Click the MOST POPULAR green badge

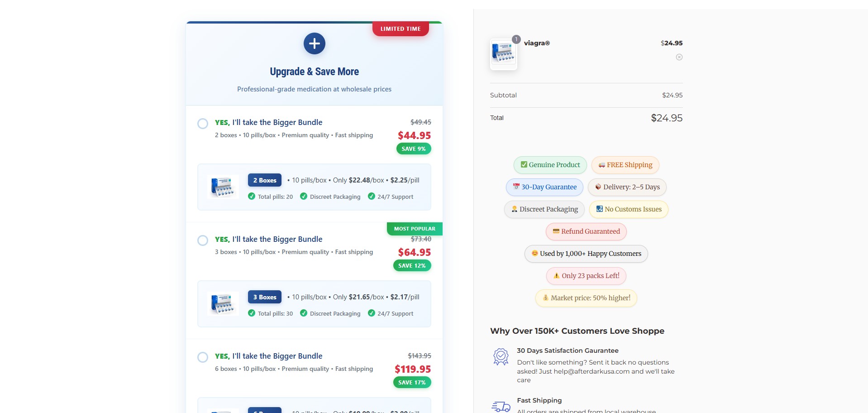[415, 229]
